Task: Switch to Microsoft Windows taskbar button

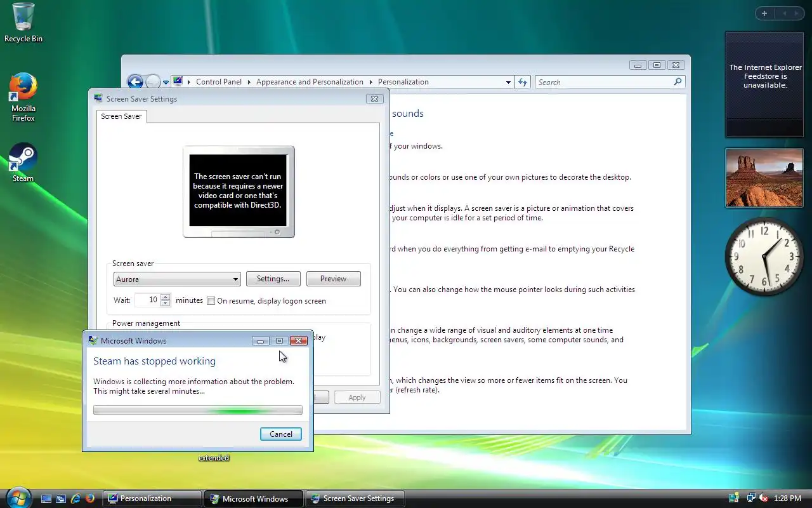Action: pos(254,498)
